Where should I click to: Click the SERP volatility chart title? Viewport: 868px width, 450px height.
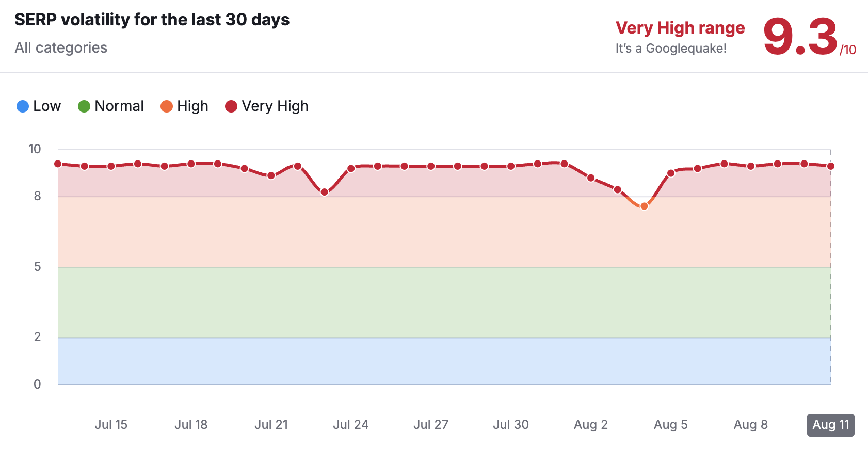pyautogui.click(x=152, y=20)
